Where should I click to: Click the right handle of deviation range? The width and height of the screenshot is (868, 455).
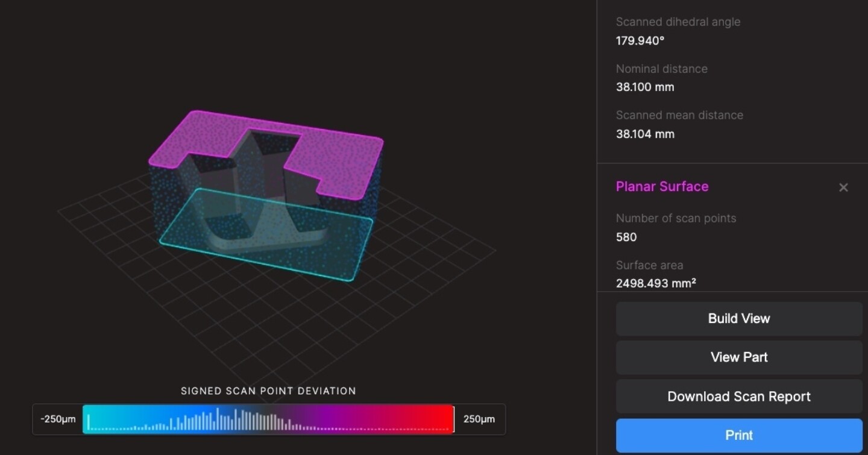(453, 419)
